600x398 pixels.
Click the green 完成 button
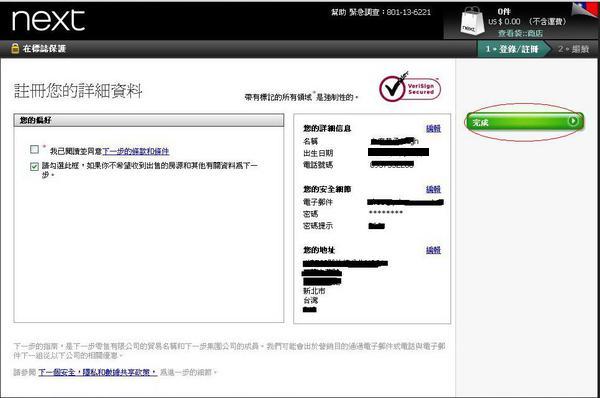click(x=525, y=122)
